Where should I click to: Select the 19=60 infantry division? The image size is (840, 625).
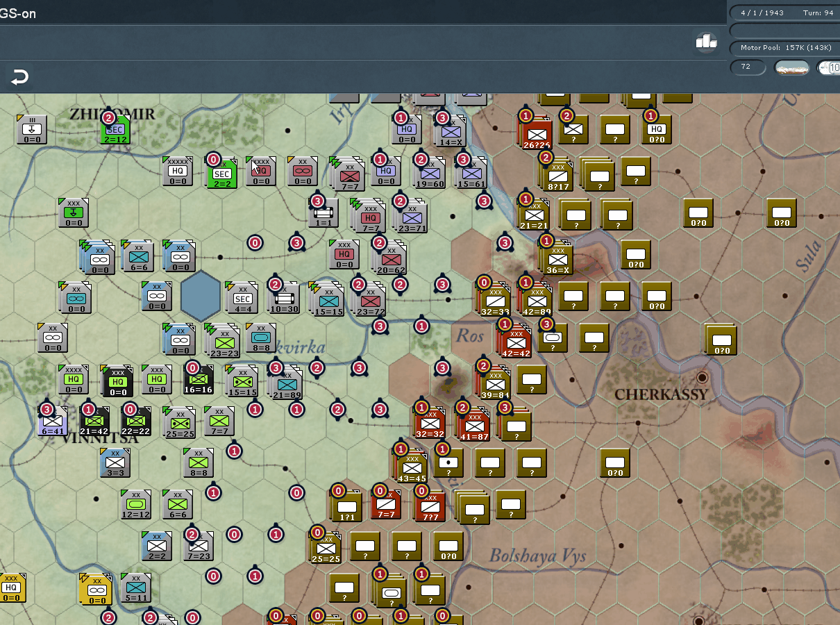(430, 174)
